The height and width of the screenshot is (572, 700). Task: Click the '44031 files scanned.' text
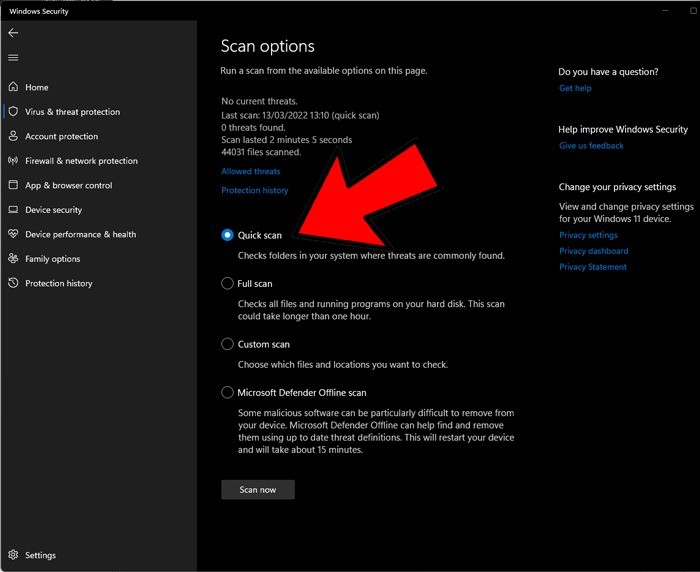(x=261, y=152)
